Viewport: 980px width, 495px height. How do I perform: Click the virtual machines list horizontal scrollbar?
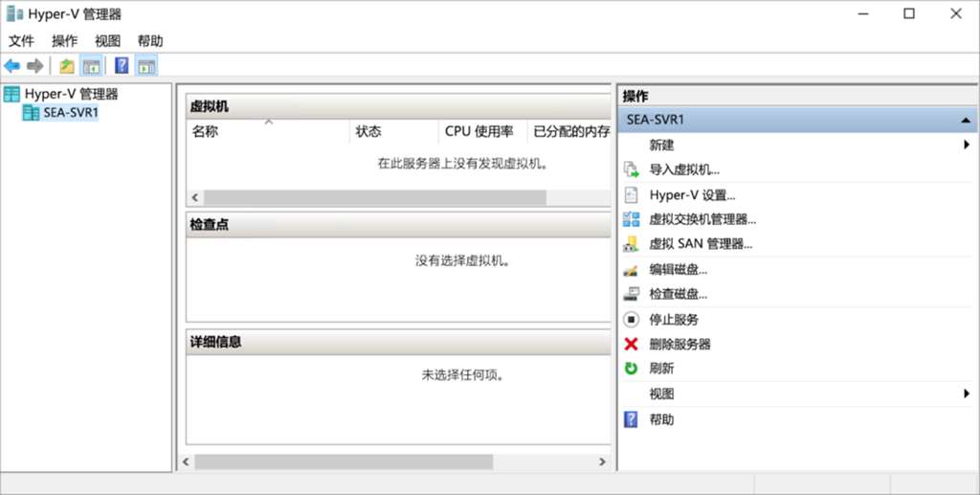[374, 197]
